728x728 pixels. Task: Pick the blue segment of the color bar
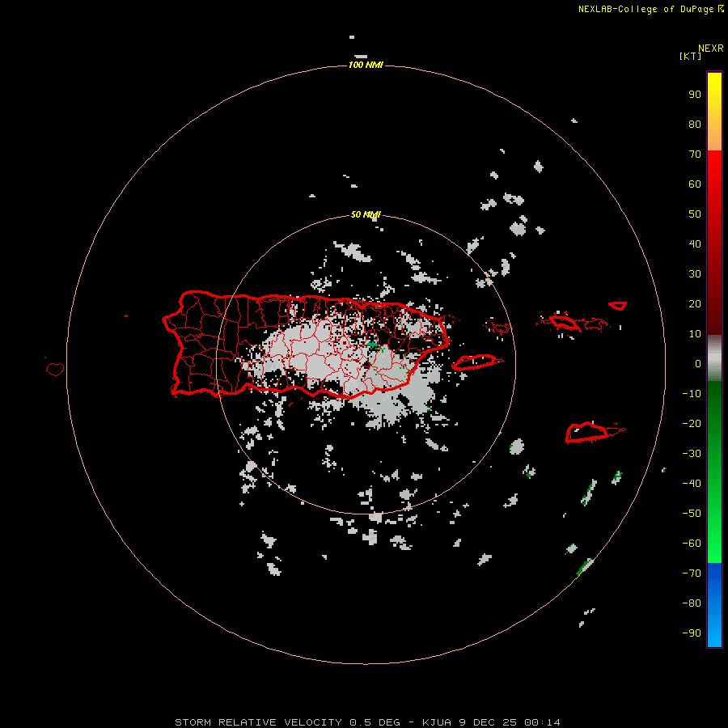tap(714, 605)
